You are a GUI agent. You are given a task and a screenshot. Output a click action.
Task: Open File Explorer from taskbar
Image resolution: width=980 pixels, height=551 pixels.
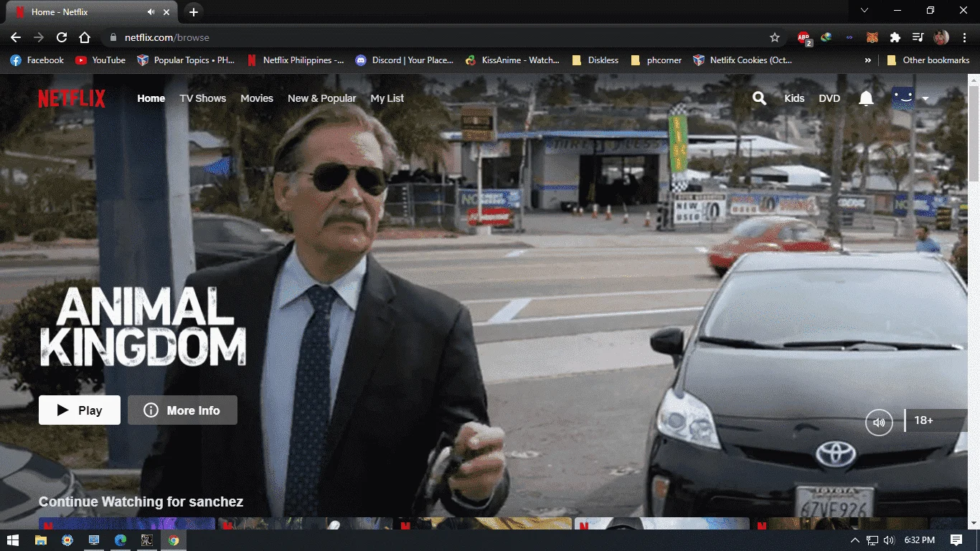(x=41, y=540)
